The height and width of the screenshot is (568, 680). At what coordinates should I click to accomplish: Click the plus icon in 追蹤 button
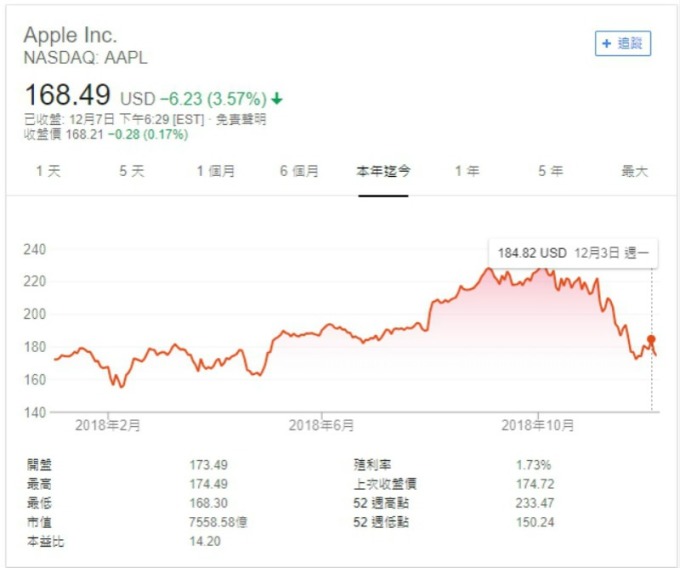coord(607,43)
